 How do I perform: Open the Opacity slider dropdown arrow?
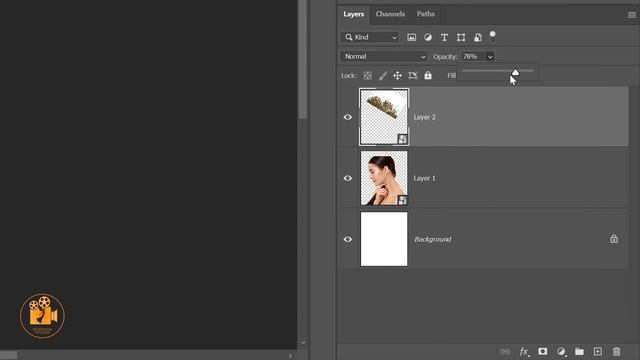point(490,57)
